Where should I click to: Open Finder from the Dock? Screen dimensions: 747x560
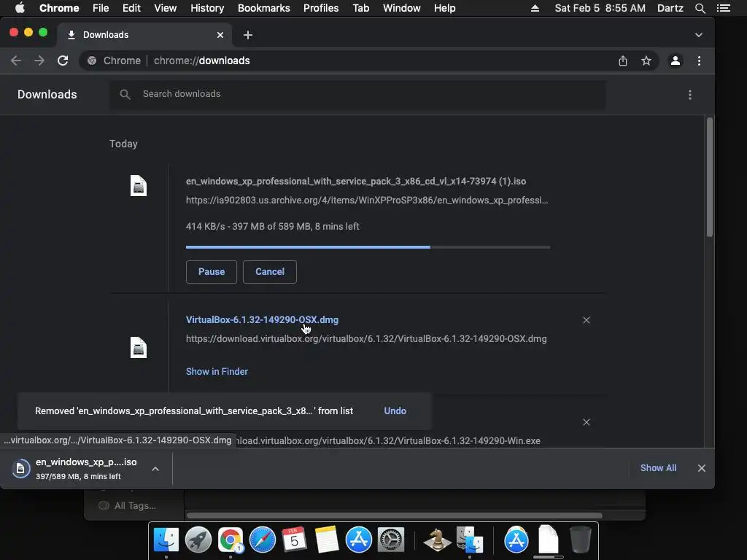pos(166,540)
